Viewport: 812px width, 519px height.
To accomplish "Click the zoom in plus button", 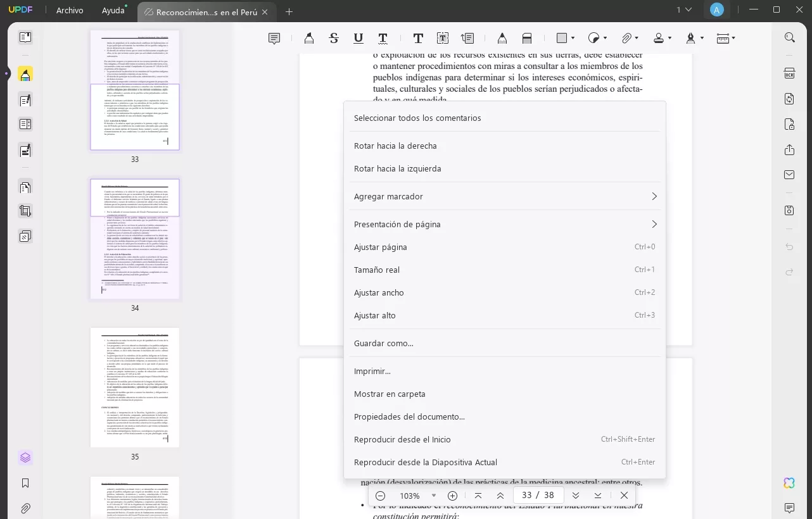I will [452, 496].
